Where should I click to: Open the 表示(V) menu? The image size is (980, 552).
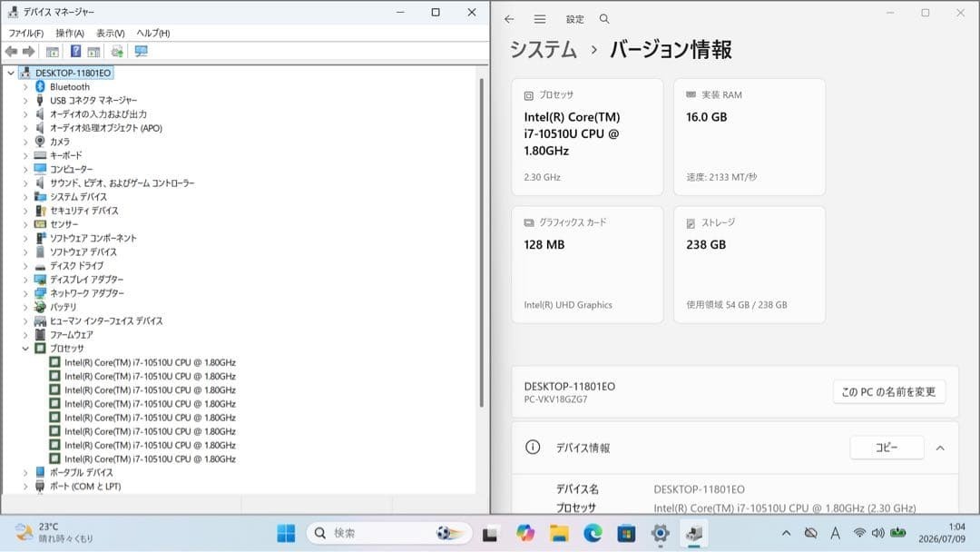tap(110, 33)
